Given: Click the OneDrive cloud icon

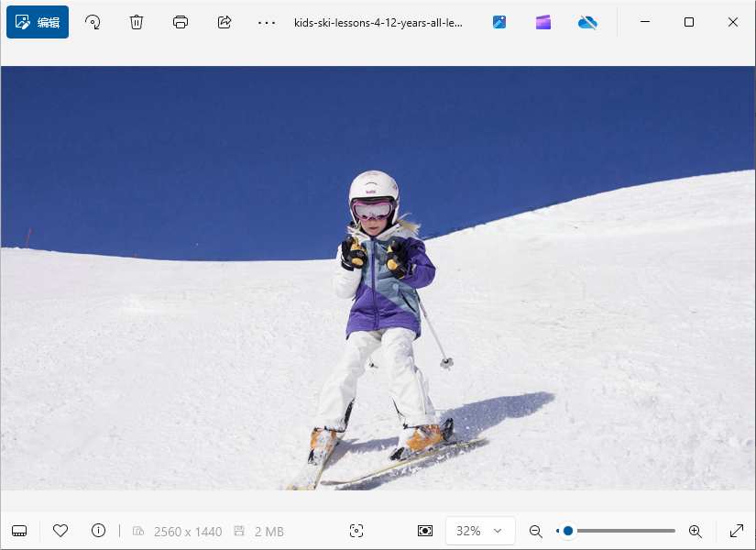Looking at the screenshot, I should [x=587, y=22].
